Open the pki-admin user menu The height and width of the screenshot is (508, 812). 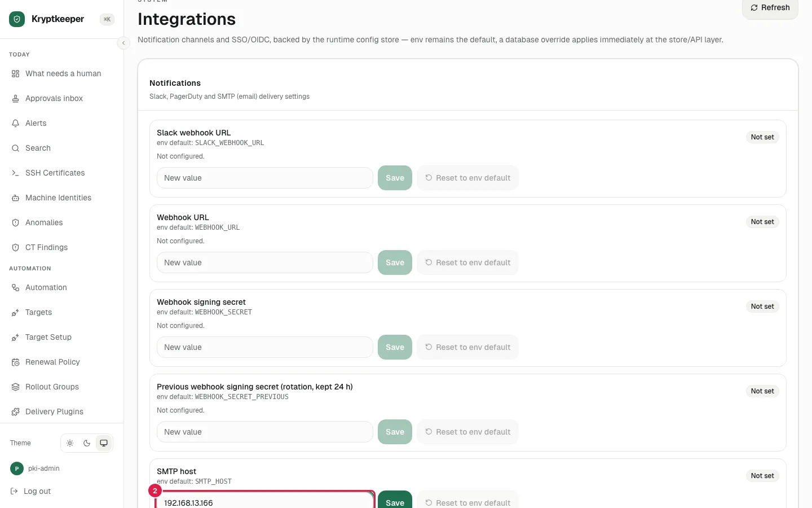(35, 468)
